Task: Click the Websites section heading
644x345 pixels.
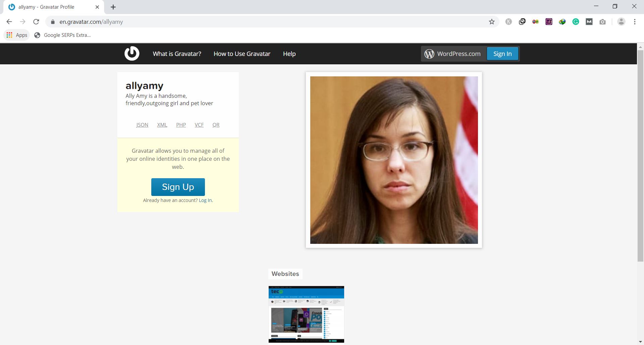Action: click(x=285, y=274)
